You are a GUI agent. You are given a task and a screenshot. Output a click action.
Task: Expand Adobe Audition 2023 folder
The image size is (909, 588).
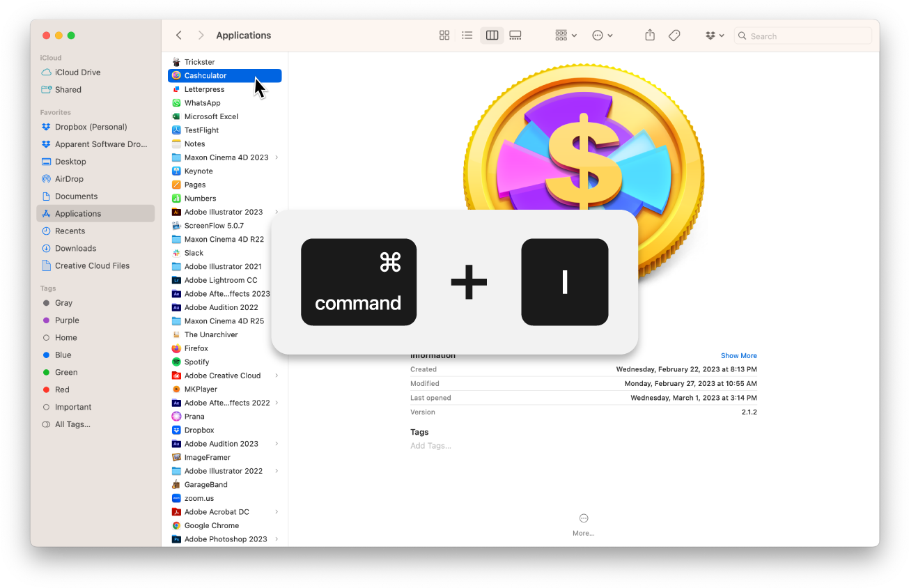tap(277, 444)
